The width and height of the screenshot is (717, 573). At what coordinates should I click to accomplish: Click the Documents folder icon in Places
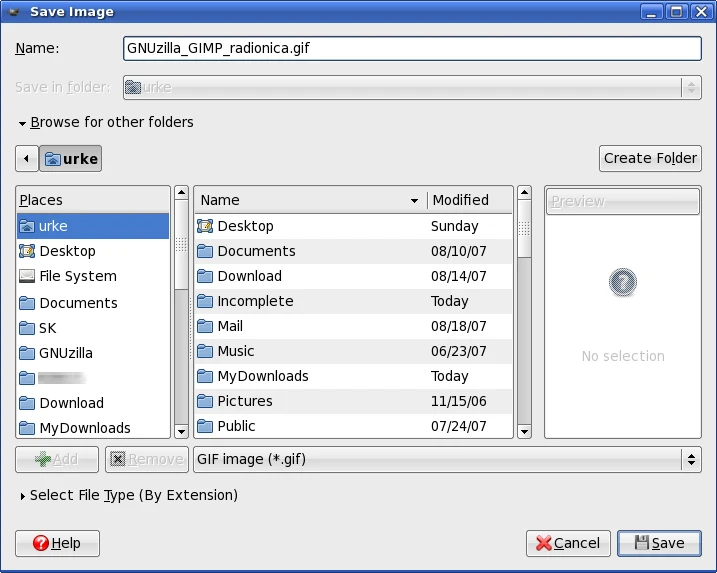[27, 303]
